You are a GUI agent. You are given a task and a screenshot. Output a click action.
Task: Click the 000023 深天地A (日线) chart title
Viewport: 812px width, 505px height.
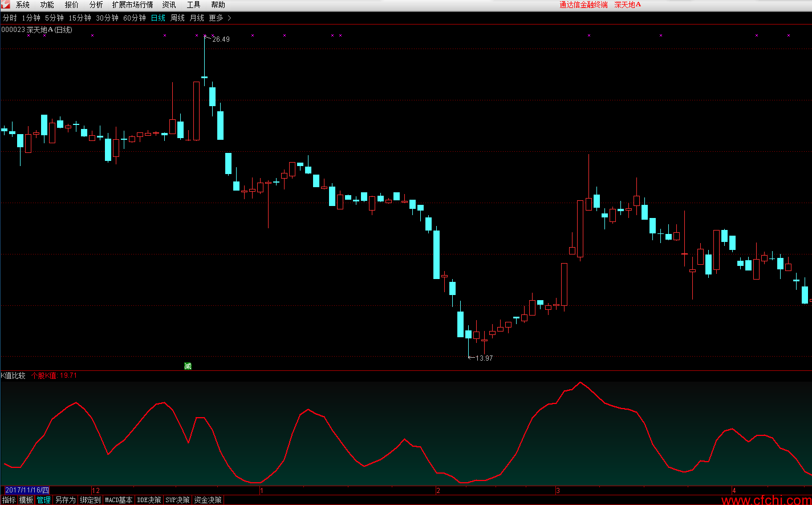click(x=37, y=30)
